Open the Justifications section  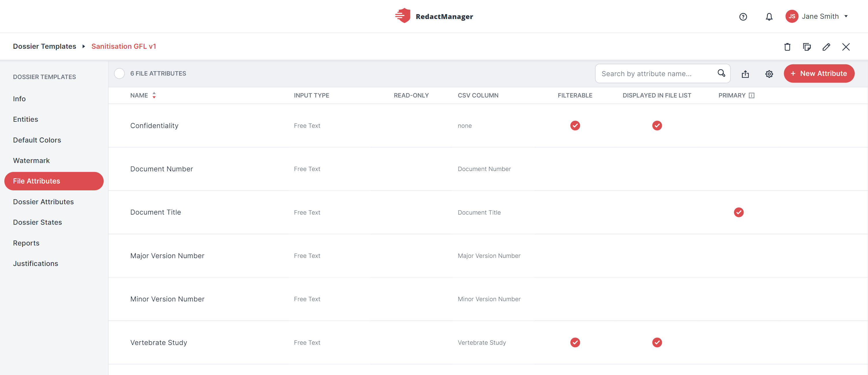coord(36,264)
